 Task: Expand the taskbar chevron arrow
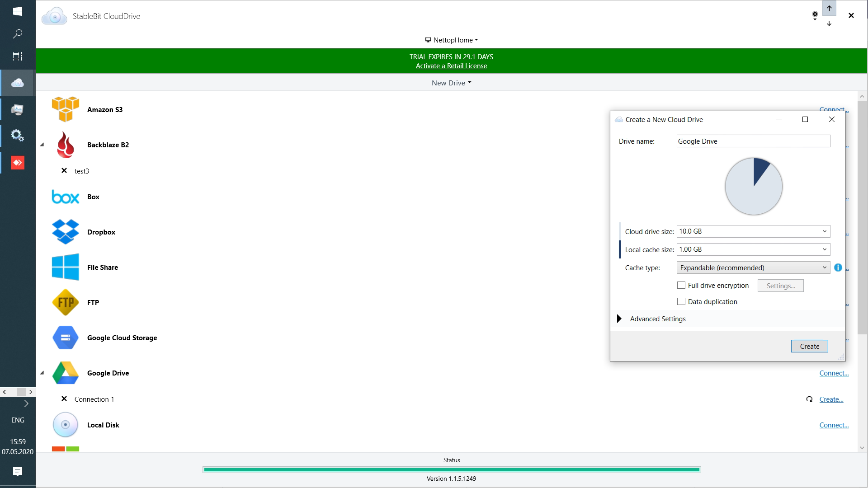point(26,403)
